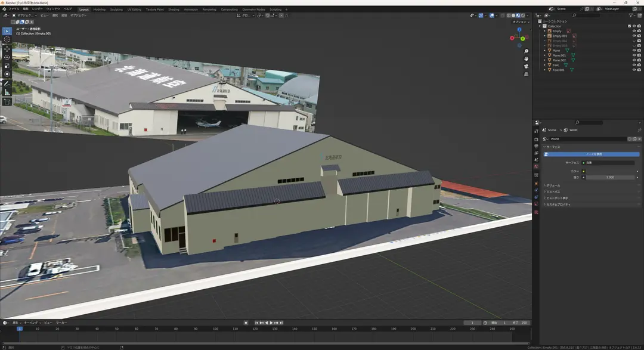644x350 pixels.
Task: Select the Measure tool
Action: pyautogui.click(x=7, y=92)
